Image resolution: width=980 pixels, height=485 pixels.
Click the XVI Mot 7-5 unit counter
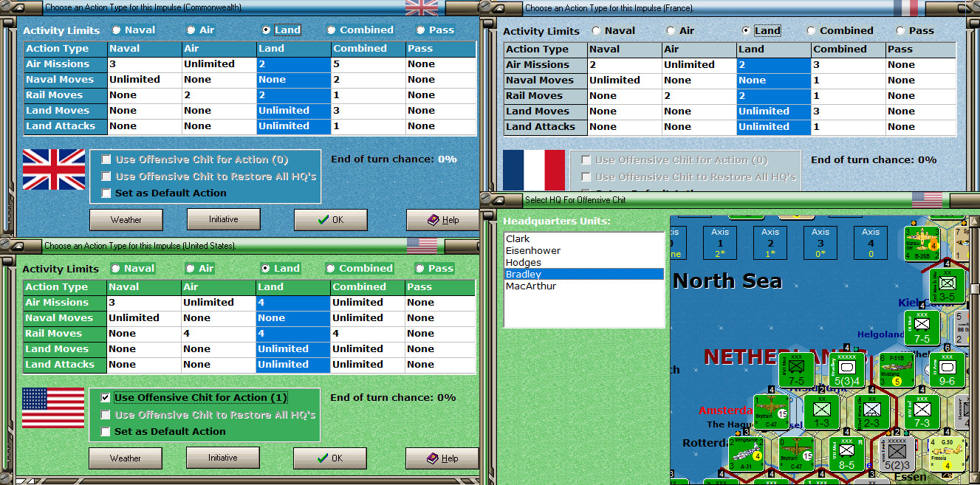coord(796,370)
